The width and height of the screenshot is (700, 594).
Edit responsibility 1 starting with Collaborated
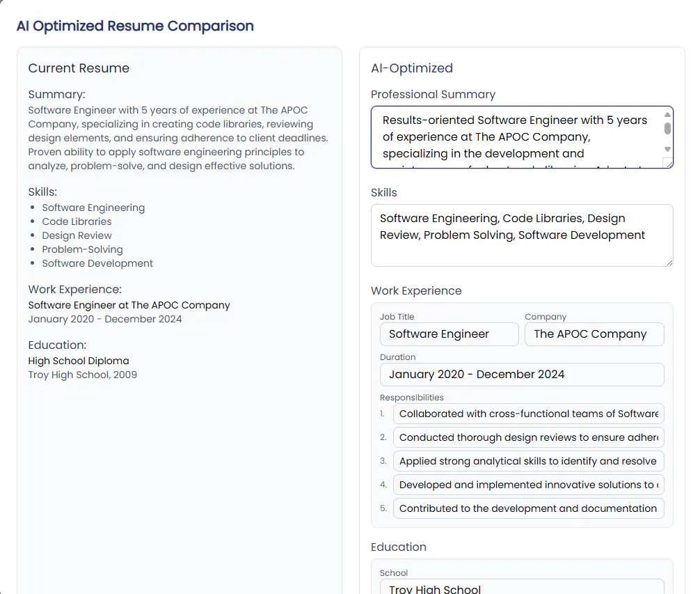(529, 414)
